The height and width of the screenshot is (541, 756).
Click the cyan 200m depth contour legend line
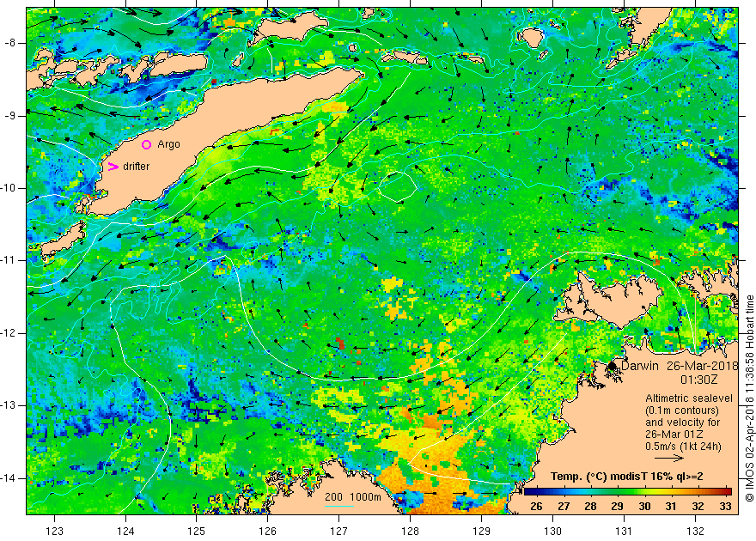(x=339, y=506)
